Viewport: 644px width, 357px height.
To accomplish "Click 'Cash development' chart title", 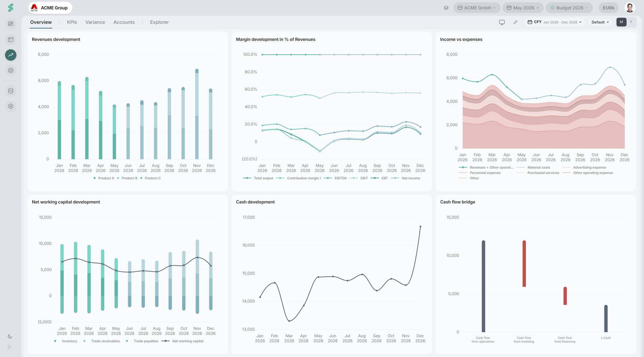I will pos(255,202).
